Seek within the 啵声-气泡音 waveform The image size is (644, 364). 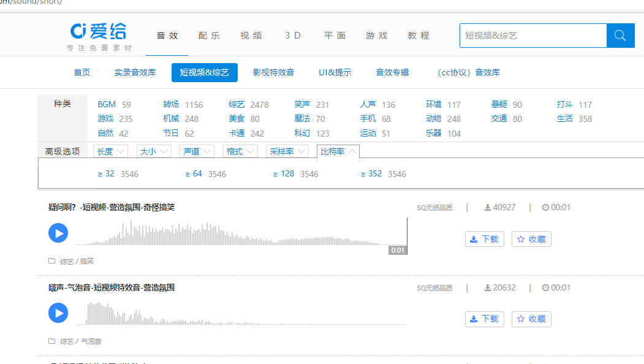(x=241, y=314)
